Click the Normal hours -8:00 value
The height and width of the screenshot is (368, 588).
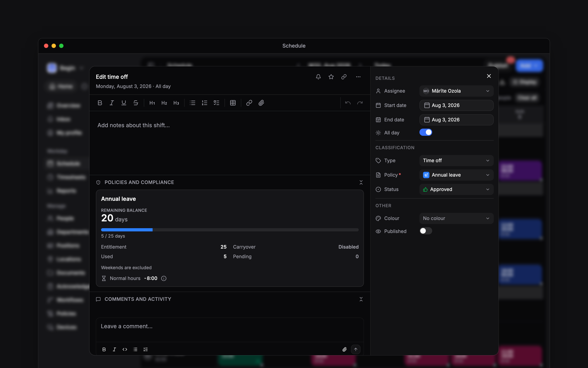point(151,278)
